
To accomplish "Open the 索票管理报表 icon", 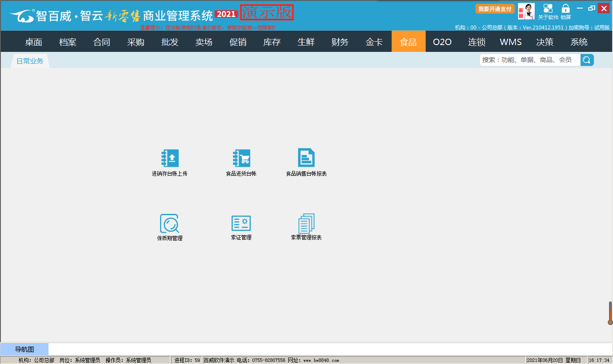I will (x=306, y=223).
